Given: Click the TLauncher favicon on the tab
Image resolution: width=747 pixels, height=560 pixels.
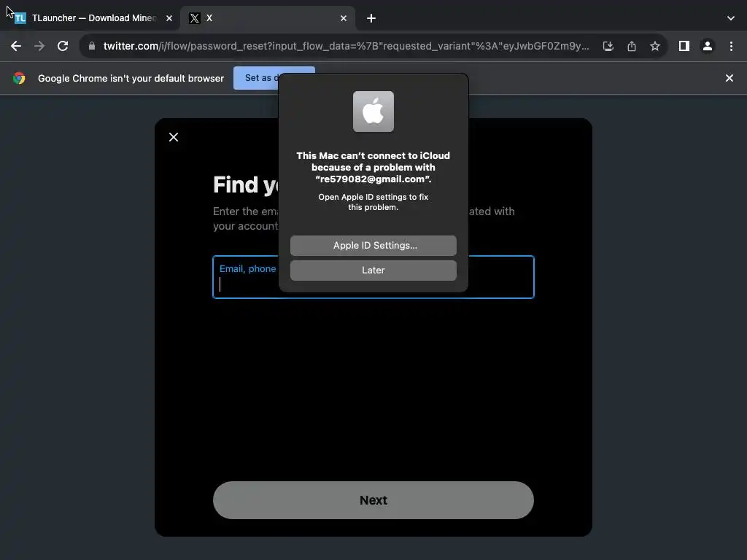Looking at the screenshot, I should [20, 18].
